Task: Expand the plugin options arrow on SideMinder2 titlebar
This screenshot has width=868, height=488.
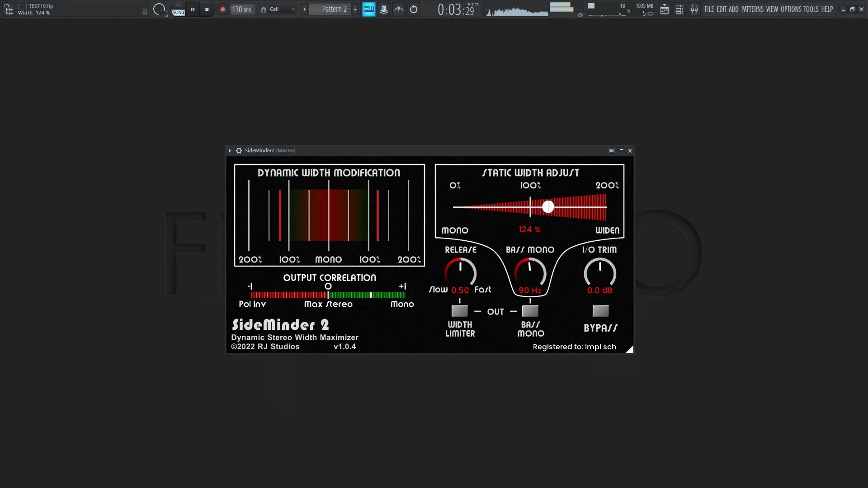Action: click(x=230, y=150)
